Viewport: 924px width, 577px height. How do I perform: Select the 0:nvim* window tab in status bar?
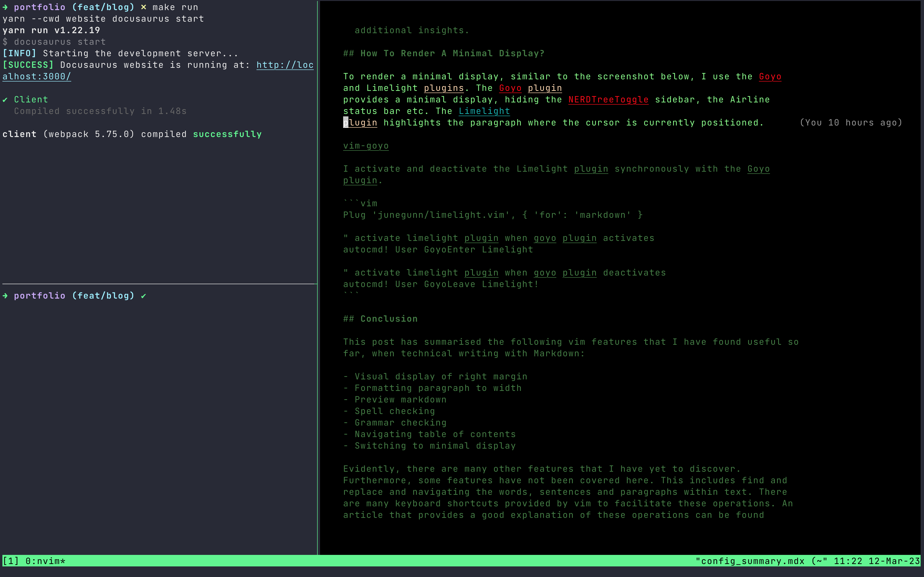tap(45, 561)
